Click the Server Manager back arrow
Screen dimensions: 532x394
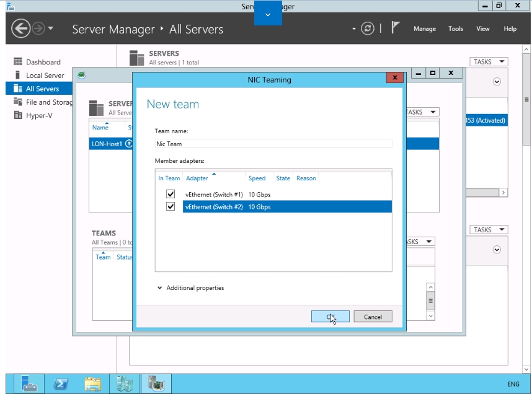pos(20,29)
